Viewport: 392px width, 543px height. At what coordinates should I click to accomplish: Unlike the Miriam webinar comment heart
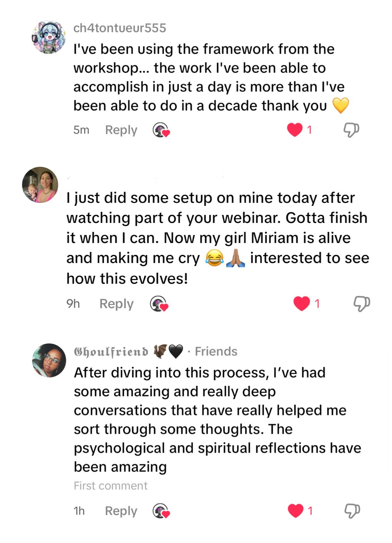click(301, 303)
